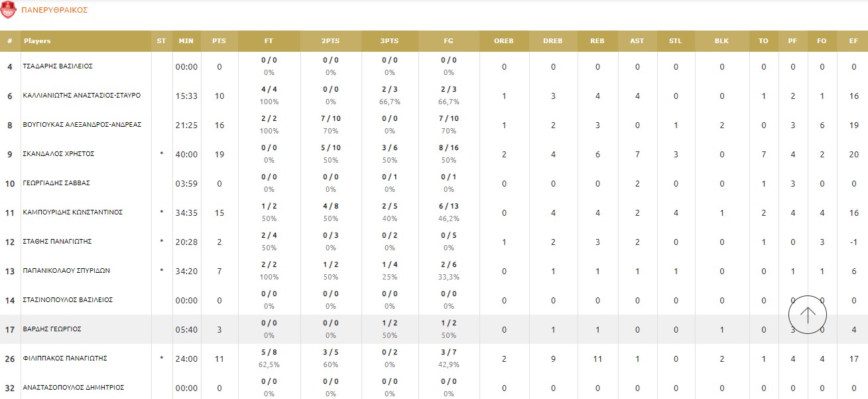Sort by the Players column header
Screen dimensions: 868x399
(37, 41)
